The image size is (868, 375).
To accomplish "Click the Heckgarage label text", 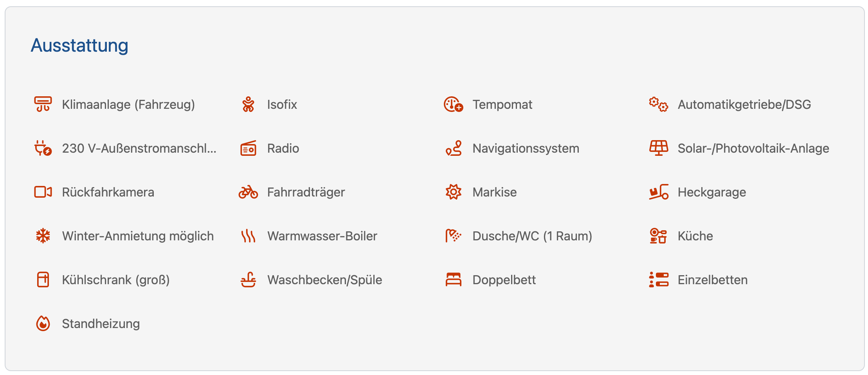I will pyautogui.click(x=711, y=192).
